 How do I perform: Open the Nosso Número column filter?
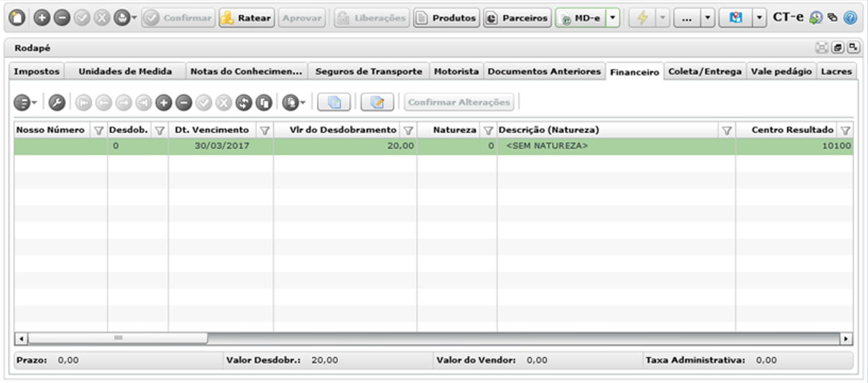pos(98,131)
